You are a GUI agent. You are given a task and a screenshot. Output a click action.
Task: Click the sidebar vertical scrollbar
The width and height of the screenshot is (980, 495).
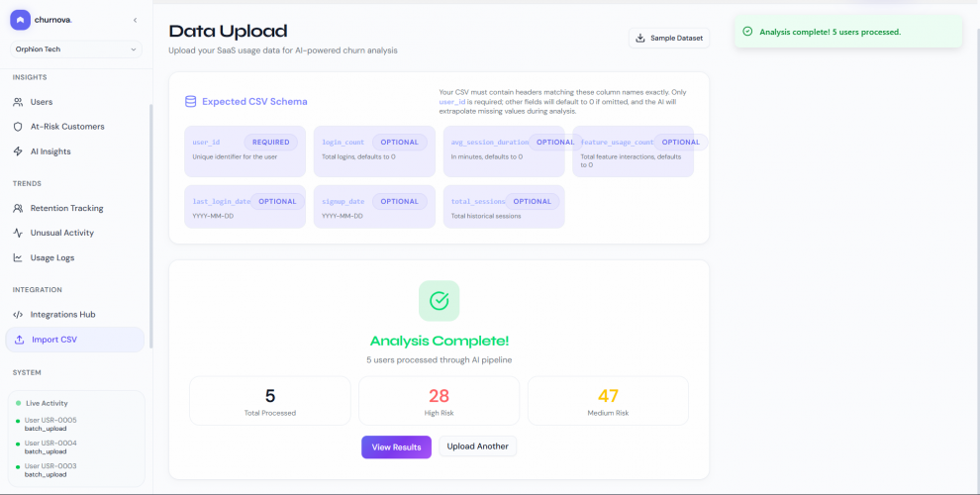[150, 225]
